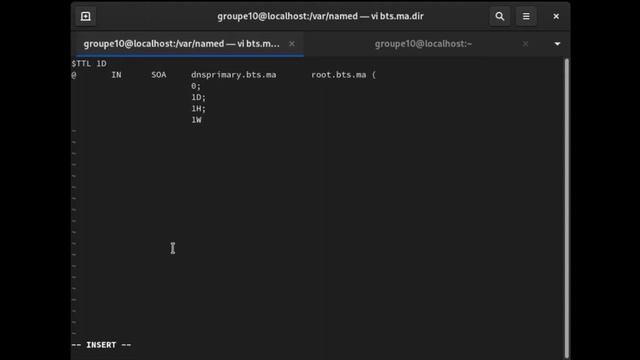Close the vi bts.m... tab

click(x=292, y=44)
